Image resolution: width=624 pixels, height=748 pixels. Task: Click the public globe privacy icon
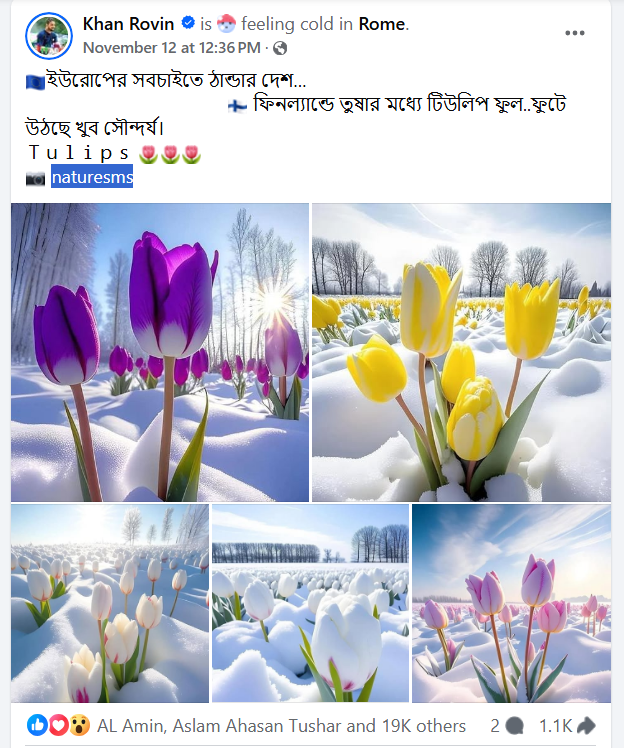[x=280, y=48]
